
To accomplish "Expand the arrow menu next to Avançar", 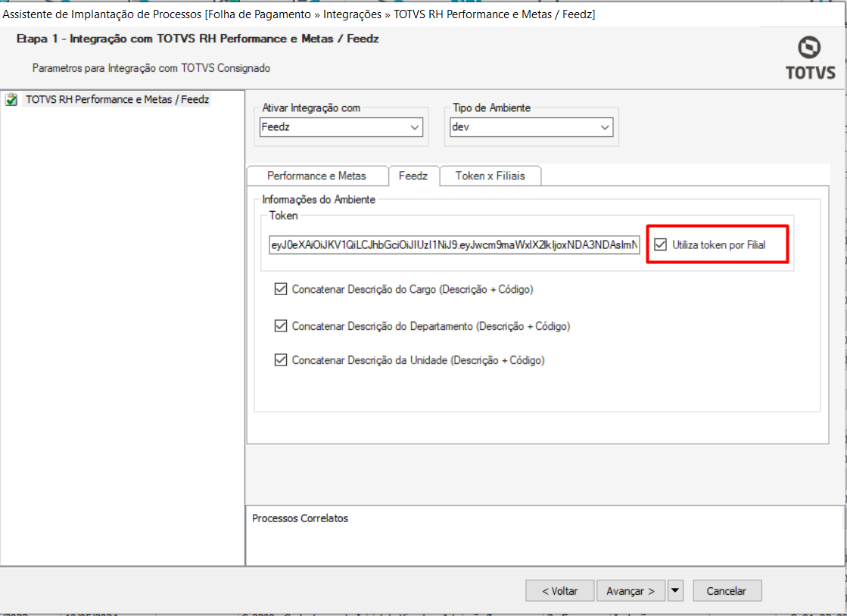I will [674, 590].
